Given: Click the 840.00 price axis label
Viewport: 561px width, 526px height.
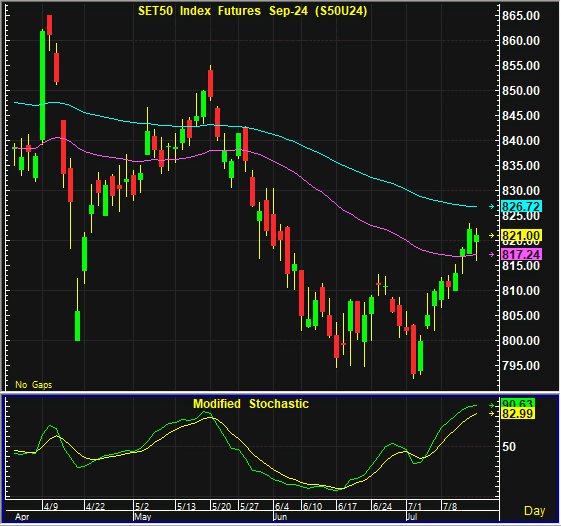Looking at the screenshot, I should (521, 141).
